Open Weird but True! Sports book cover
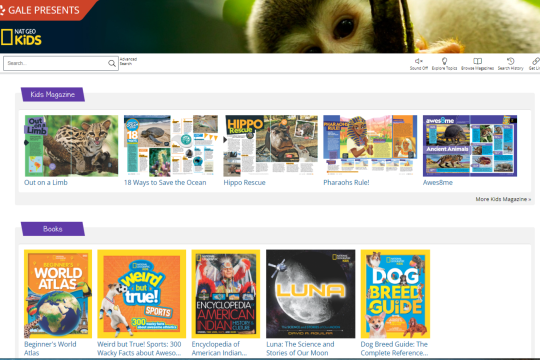The height and width of the screenshot is (360, 540). tap(142, 294)
